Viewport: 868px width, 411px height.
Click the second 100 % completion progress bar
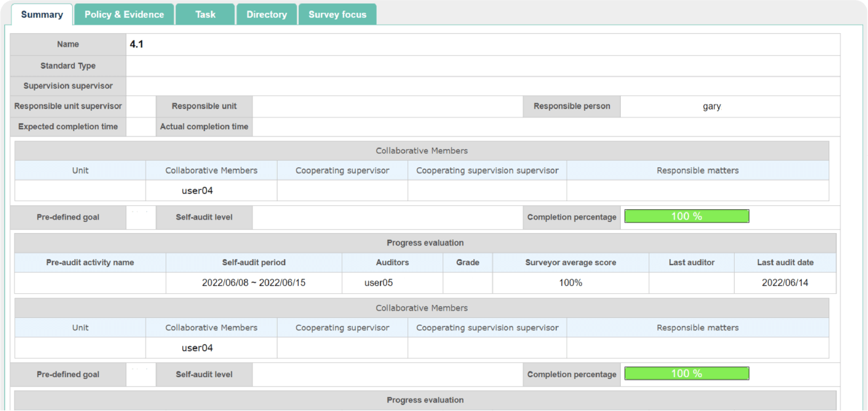[x=686, y=373]
